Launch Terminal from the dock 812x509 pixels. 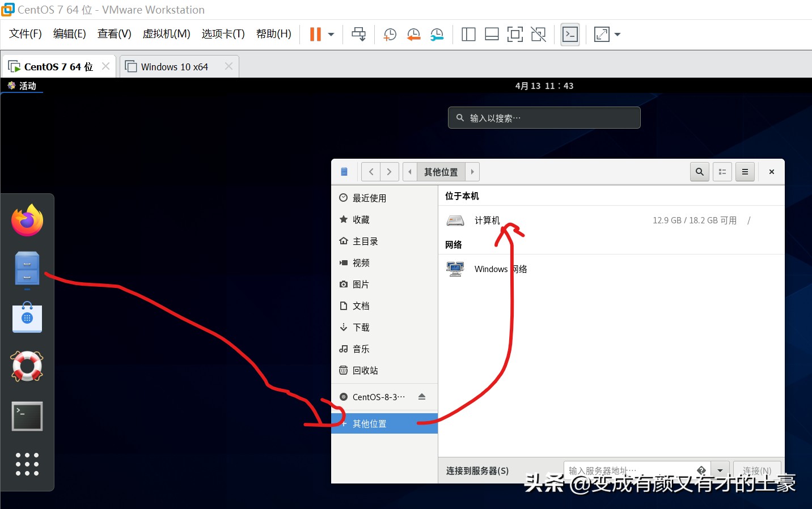point(27,417)
